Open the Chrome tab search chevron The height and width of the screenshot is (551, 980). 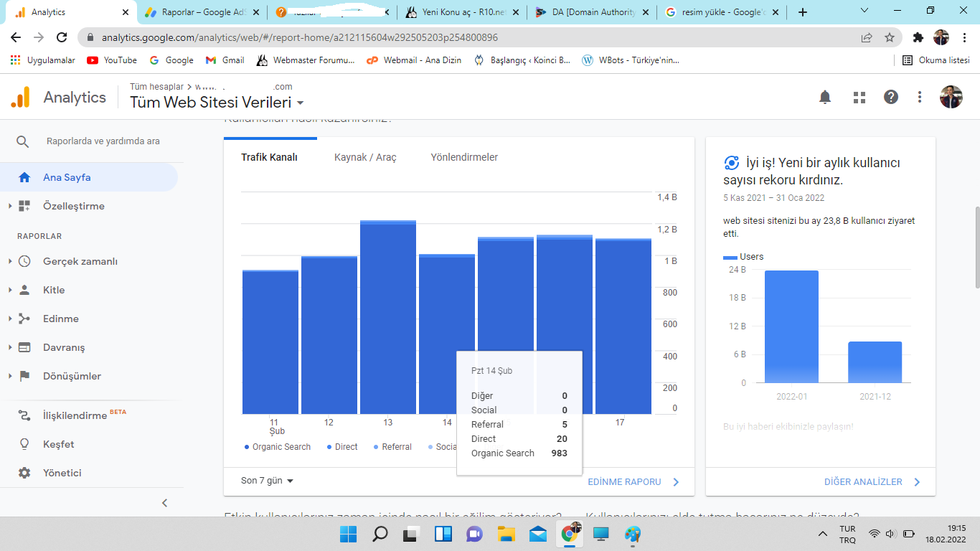coord(864,11)
